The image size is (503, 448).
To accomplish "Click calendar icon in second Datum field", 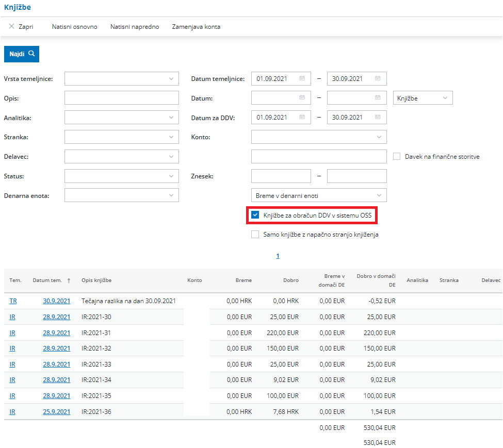I will click(x=378, y=98).
